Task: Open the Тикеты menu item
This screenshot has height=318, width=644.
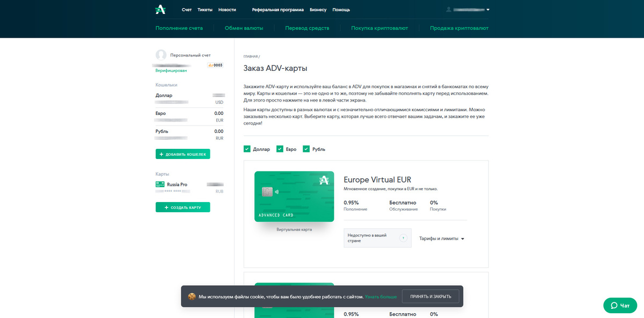Action: 205,10
